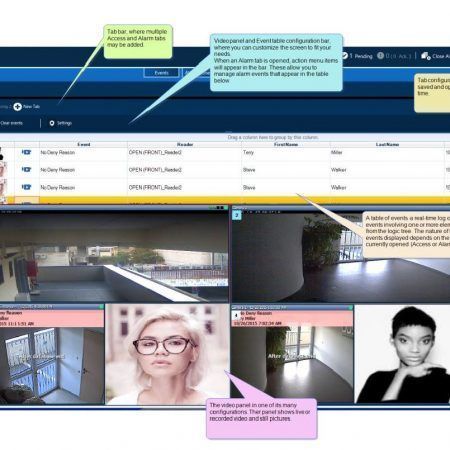This screenshot has width=450, height=450.
Task: Click the camera icon in the second event row
Action: (26, 169)
